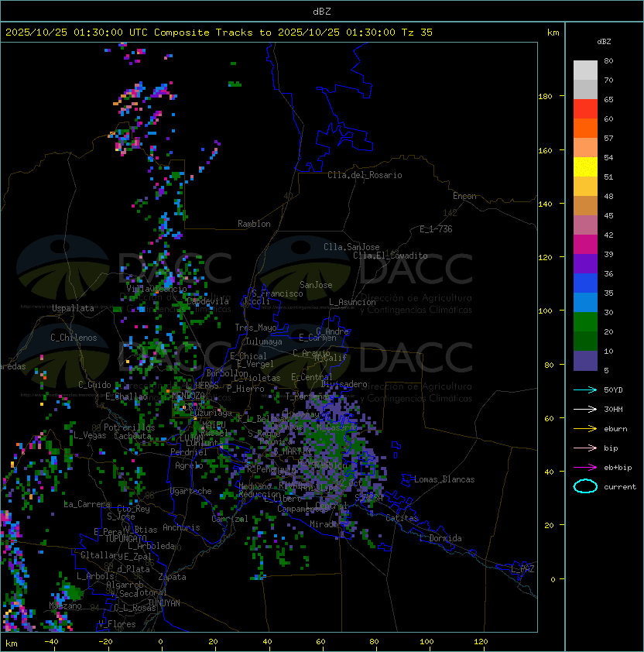Click the '54' value on the dBZ scale
Screen dimensions: 644x652
pos(608,158)
